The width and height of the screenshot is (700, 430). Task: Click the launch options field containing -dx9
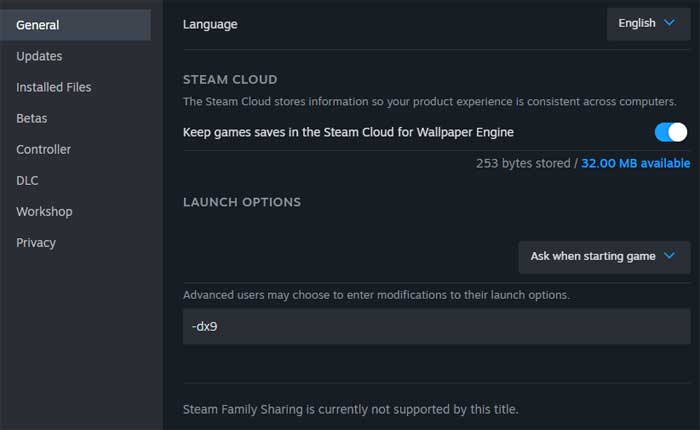pyautogui.click(x=436, y=326)
